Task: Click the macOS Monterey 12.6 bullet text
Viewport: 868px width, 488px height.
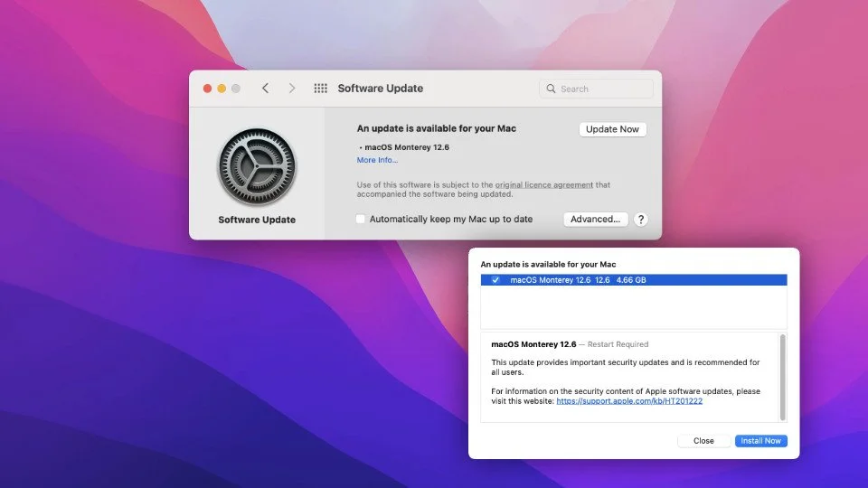Action: 407,147
